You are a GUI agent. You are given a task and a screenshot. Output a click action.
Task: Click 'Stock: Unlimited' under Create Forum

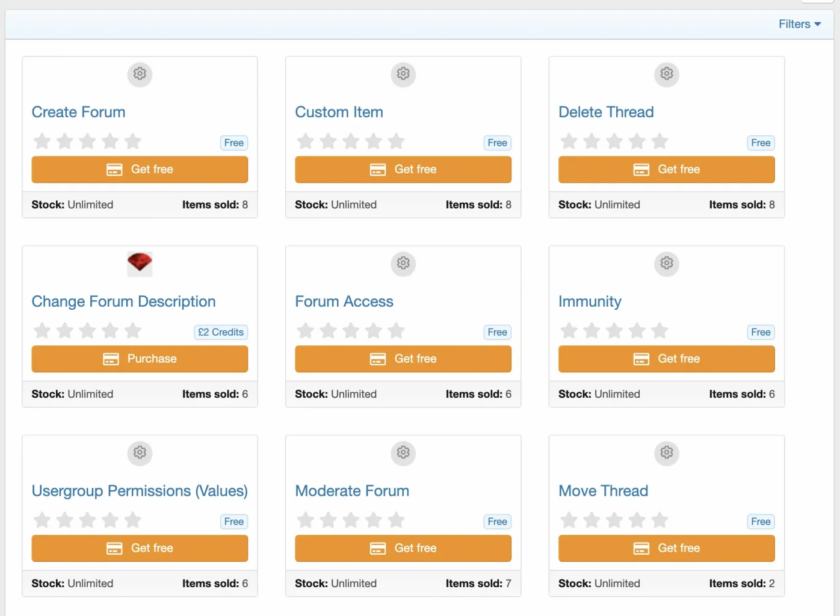72,205
